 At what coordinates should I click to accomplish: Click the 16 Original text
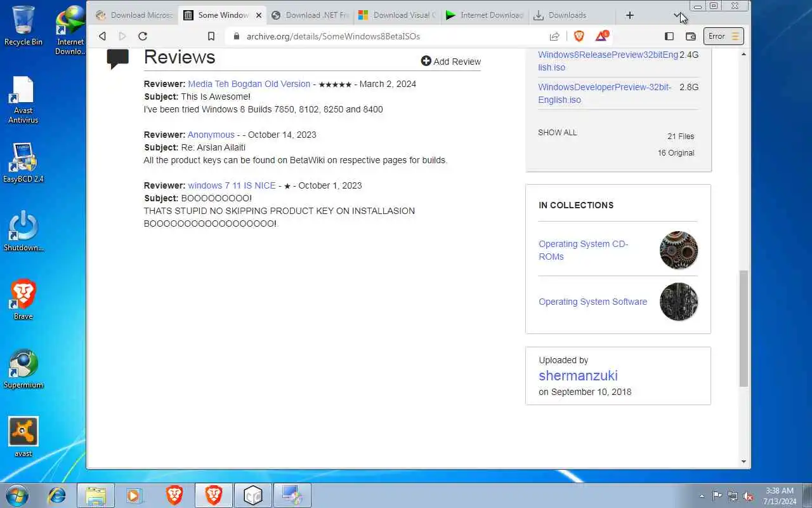(x=676, y=153)
